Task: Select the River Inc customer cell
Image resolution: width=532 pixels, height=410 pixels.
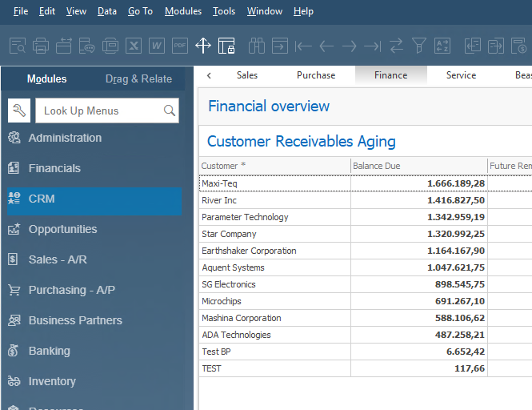Action: (x=275, y=200)
